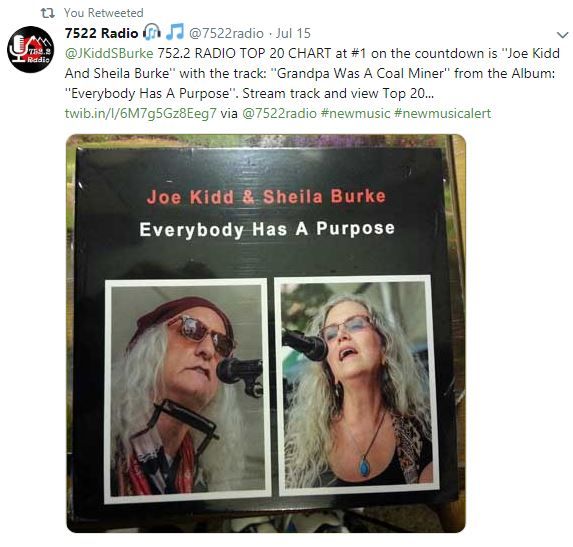Open the tweet options chevron menu
573x547 pixels.
(562, 35)
